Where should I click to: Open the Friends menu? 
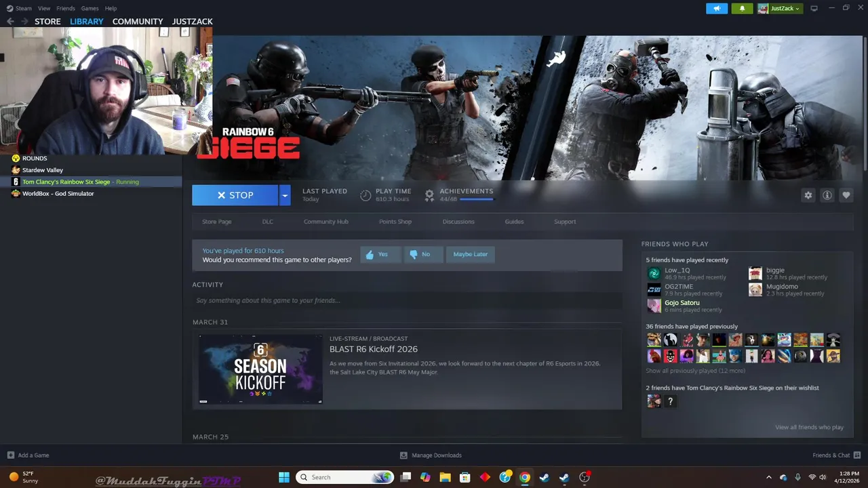[x=66, y=8]
